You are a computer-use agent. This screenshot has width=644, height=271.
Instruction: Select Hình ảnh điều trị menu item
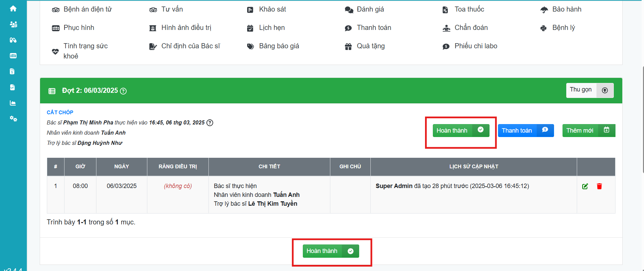click(186, 28)
